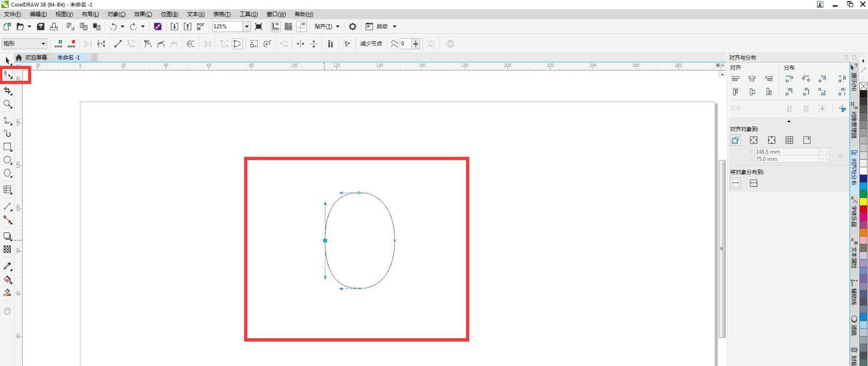Open the 效果 menu
Image resolution: width=868 pixels, height=366 pixels.
tap(143, 14)
